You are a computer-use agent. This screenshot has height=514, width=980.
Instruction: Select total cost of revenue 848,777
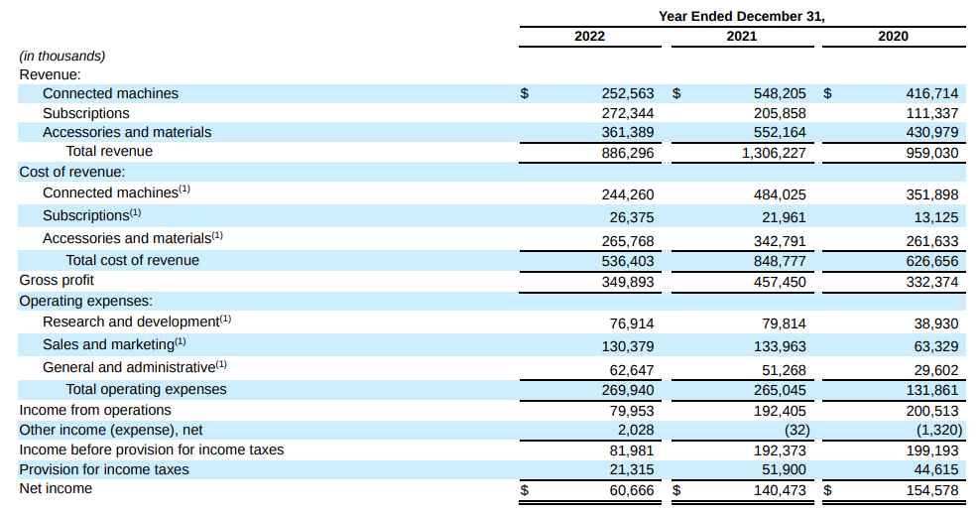pos(780,261)
